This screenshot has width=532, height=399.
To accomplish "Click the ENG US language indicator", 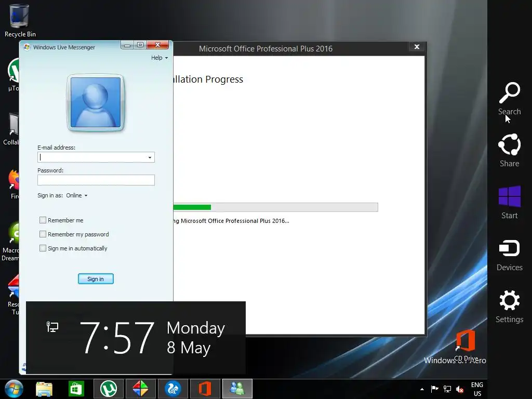I will coord(477,389).
